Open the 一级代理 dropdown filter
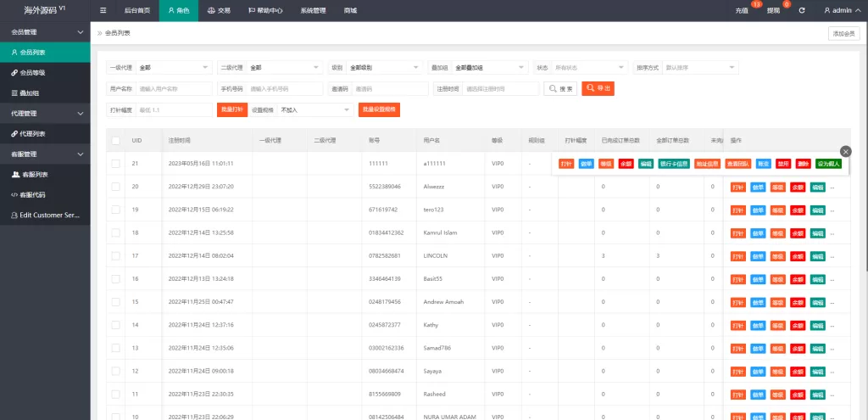 tap(174, 68)
